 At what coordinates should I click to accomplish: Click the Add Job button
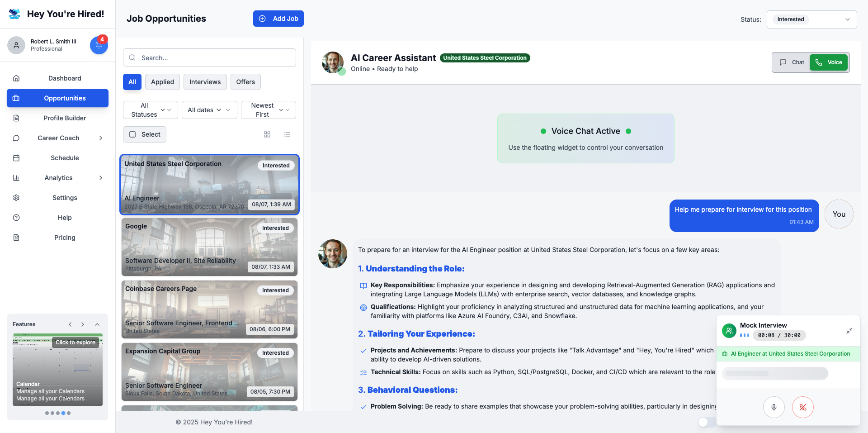coord(278,19)
